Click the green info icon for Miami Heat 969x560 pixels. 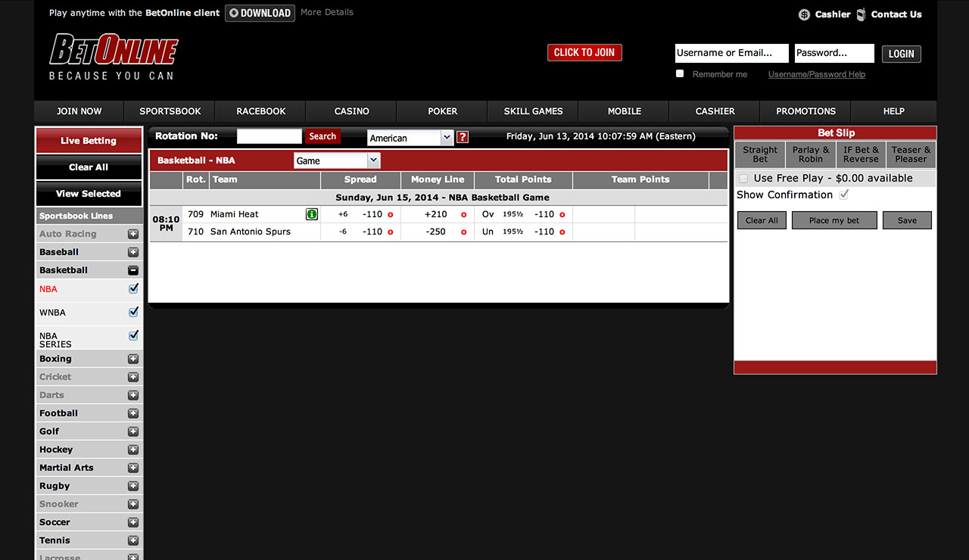coord(312,214)
